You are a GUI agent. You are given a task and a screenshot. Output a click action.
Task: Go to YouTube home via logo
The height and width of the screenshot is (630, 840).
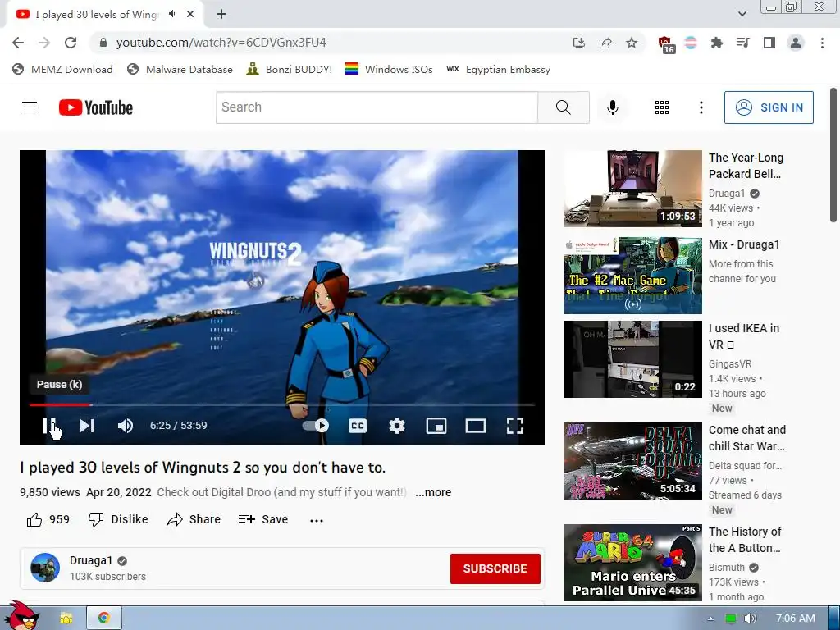point(96,107)
